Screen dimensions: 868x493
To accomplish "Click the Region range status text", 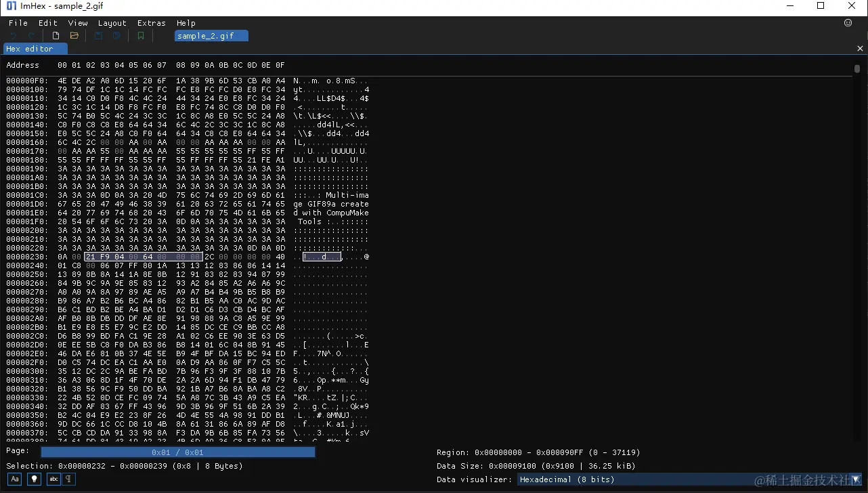I will (x=538, y=452).
